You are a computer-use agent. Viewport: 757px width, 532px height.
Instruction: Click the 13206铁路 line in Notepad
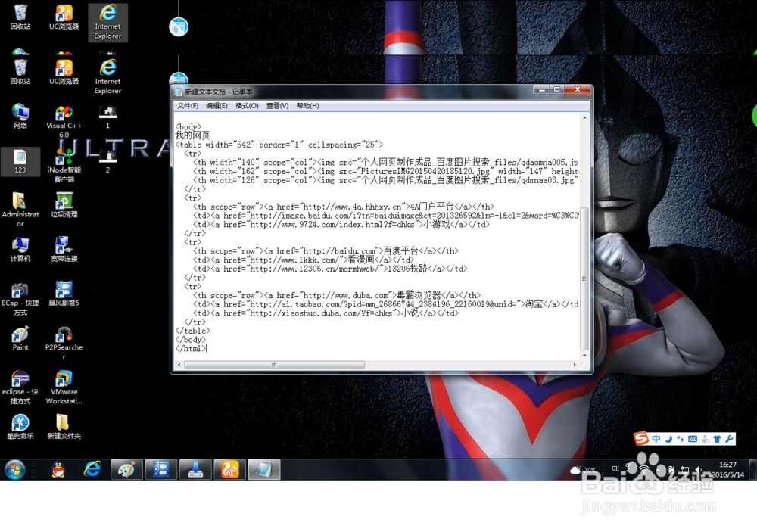point(330,269)
